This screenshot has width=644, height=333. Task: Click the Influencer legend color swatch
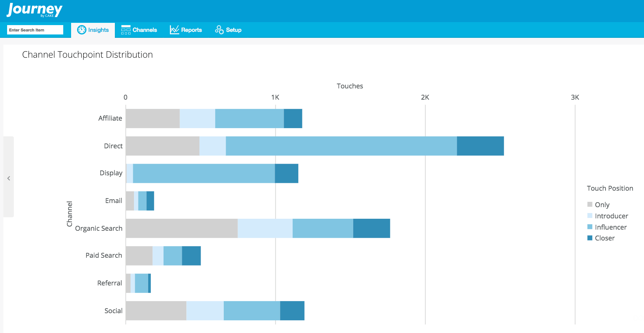point(590,227)
